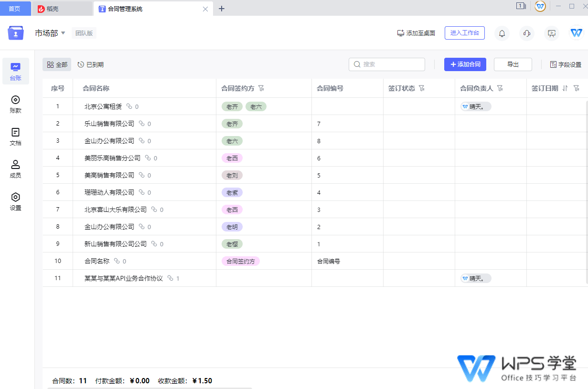Click the 序号 column header
This screenshot has height=389, width=588.
tap(58, 88)
